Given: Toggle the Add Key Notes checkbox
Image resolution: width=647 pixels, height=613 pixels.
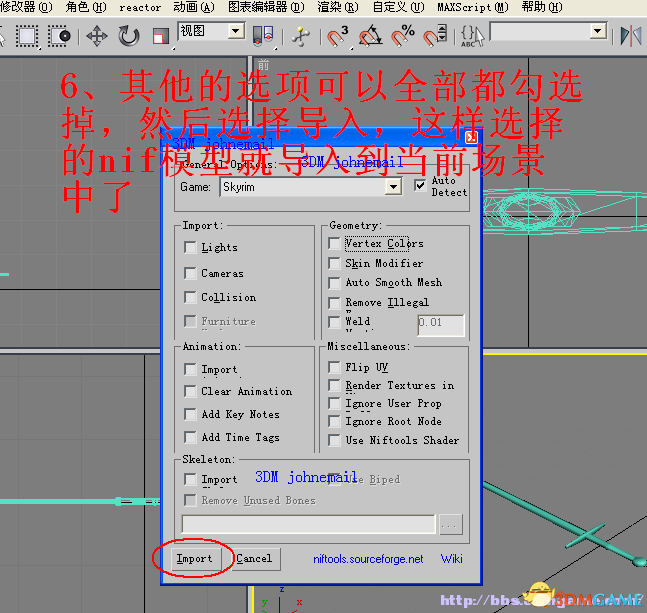Looking at the screenshot, I should click(x=190, y=414).
